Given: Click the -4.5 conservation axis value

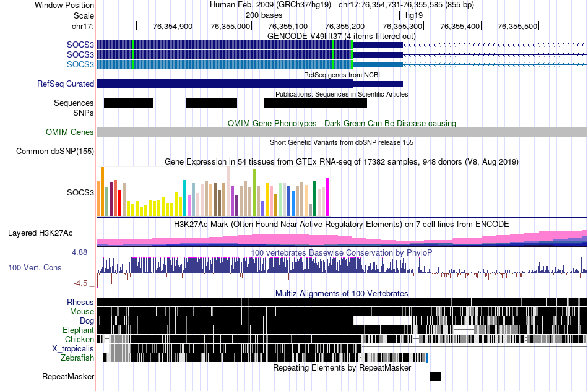Looking at the screenshot, I should tap(80, 283).
